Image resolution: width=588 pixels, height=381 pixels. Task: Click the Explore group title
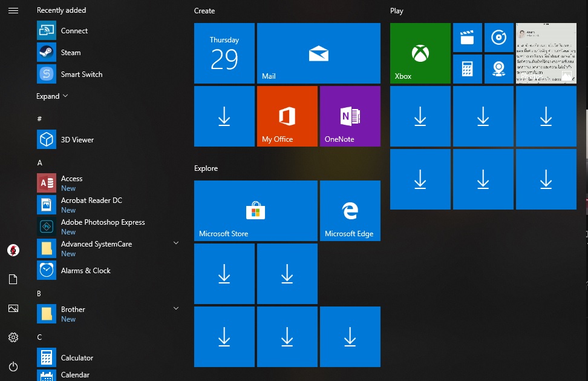click(x=206, y=168)
